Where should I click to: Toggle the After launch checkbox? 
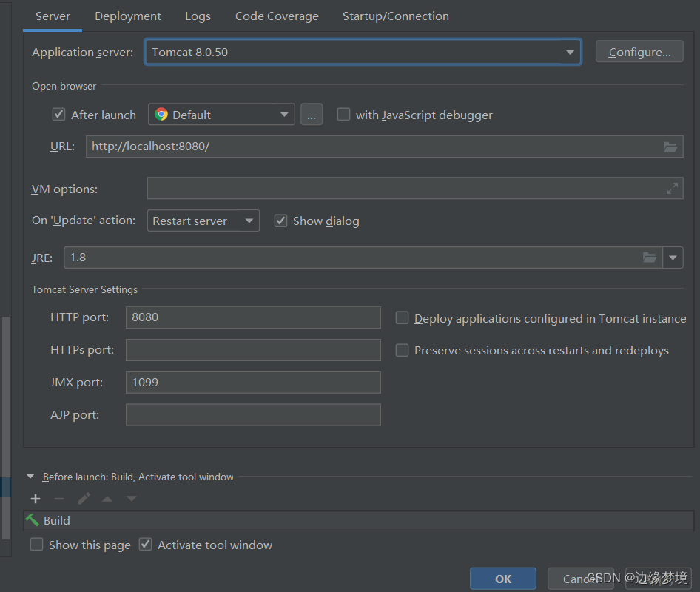[x=59, y=114]
